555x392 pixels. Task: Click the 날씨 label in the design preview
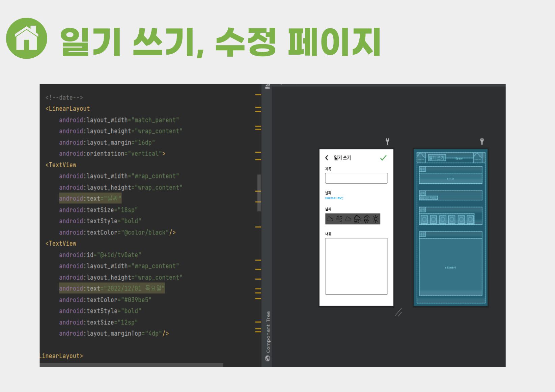click(x=328, y=209)
